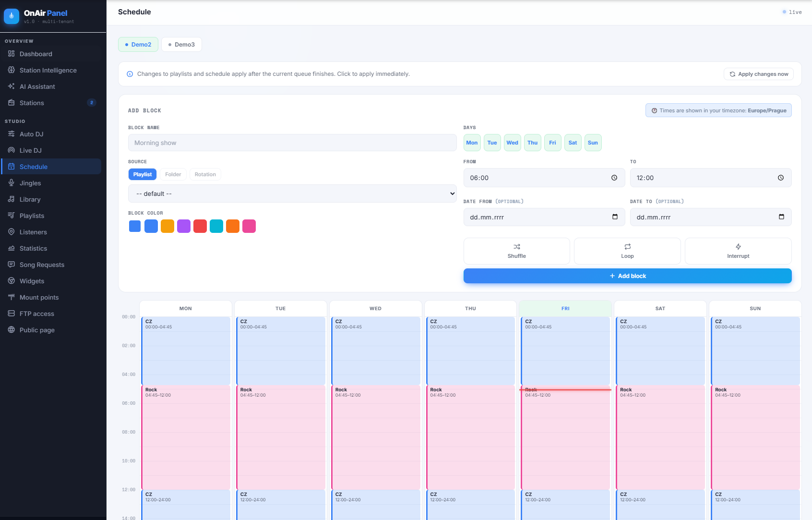
Task: Click the Block name input field
Action: 292,143
